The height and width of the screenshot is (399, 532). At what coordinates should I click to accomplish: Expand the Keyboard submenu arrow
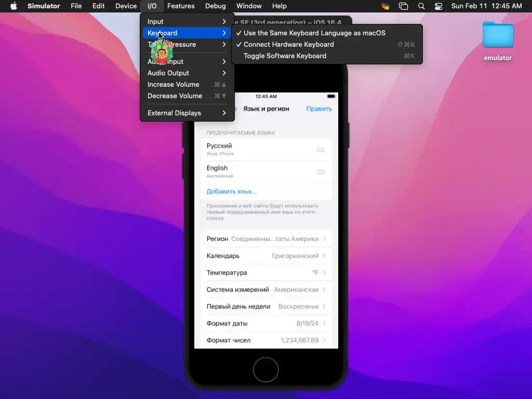point(224,33)
